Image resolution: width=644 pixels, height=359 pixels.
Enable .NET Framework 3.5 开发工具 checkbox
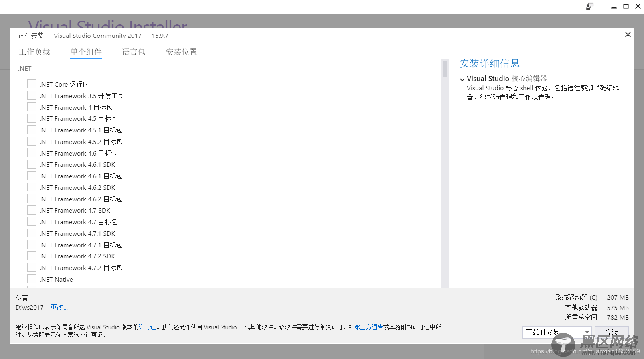click(32, 95)
